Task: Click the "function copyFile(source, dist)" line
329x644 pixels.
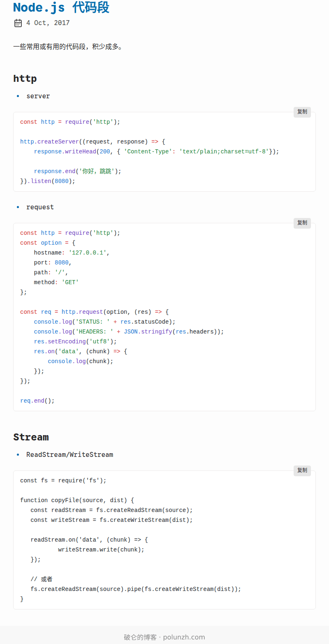Action: [77, 500]
